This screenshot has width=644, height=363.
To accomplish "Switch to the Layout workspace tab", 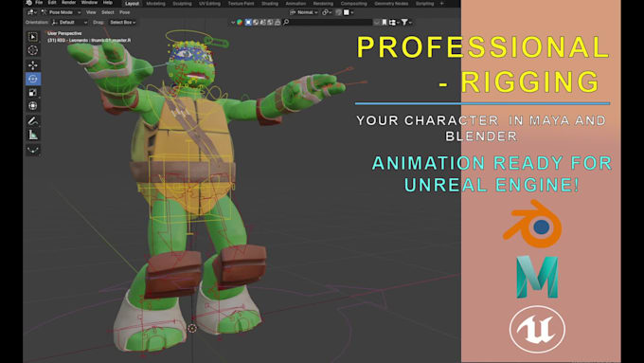I will pos(132,3).
